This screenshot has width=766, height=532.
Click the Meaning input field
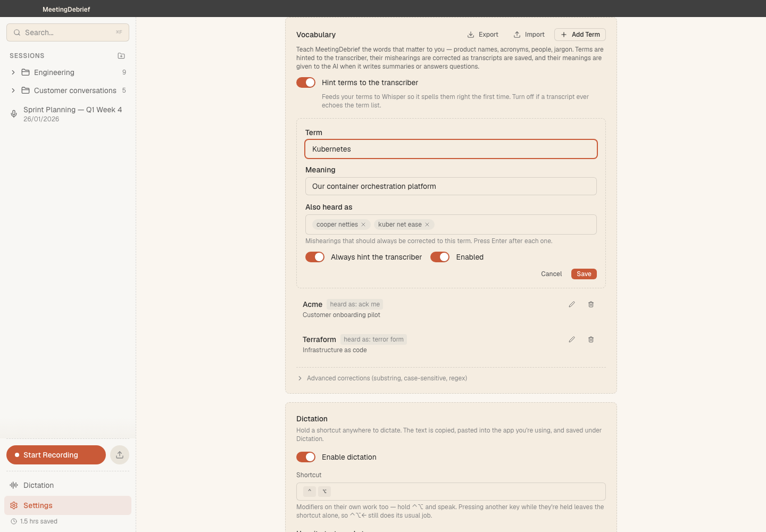tap(451, 186)
